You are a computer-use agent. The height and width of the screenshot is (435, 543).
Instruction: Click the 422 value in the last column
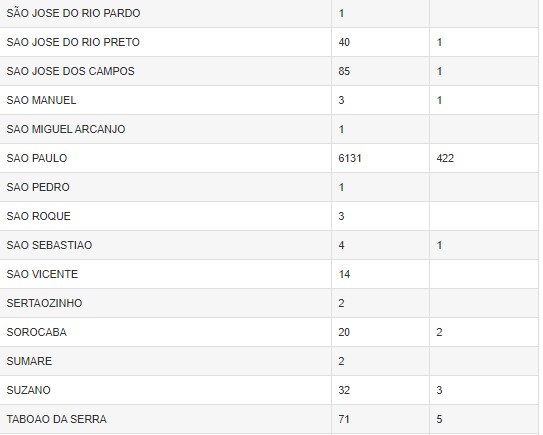(x=445, y=158)
